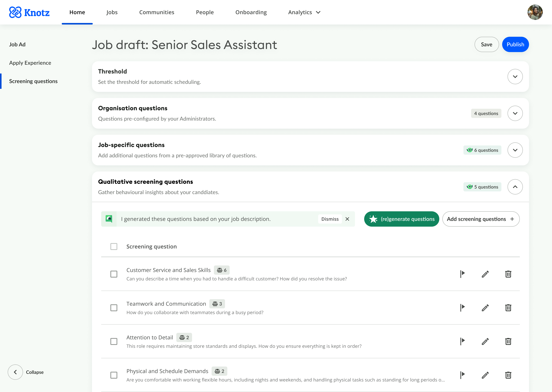552x392 pixels.
Task: Click the weight badge on Customer Service question
Action: tap(222, 270)
